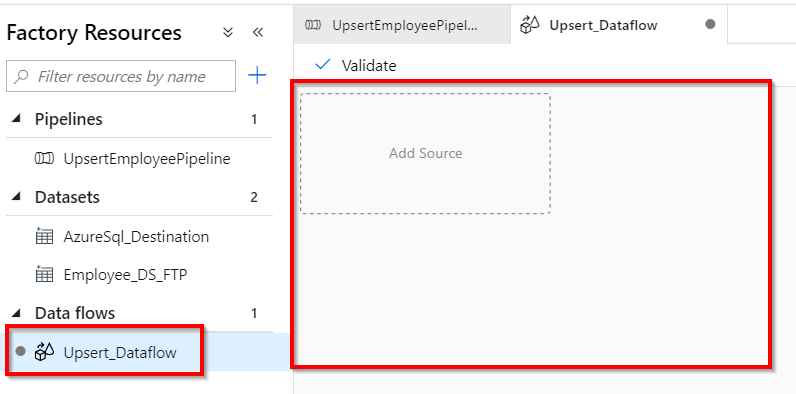This screenshot has width=796, height=394.
Task: Switch to the Upsert_Dataflow tab
Action: [x=619, y=24]
